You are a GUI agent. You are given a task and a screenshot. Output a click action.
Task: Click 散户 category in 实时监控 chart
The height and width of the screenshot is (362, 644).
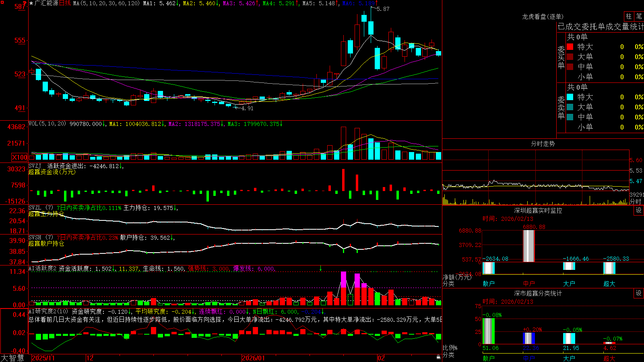coord(489,284)
